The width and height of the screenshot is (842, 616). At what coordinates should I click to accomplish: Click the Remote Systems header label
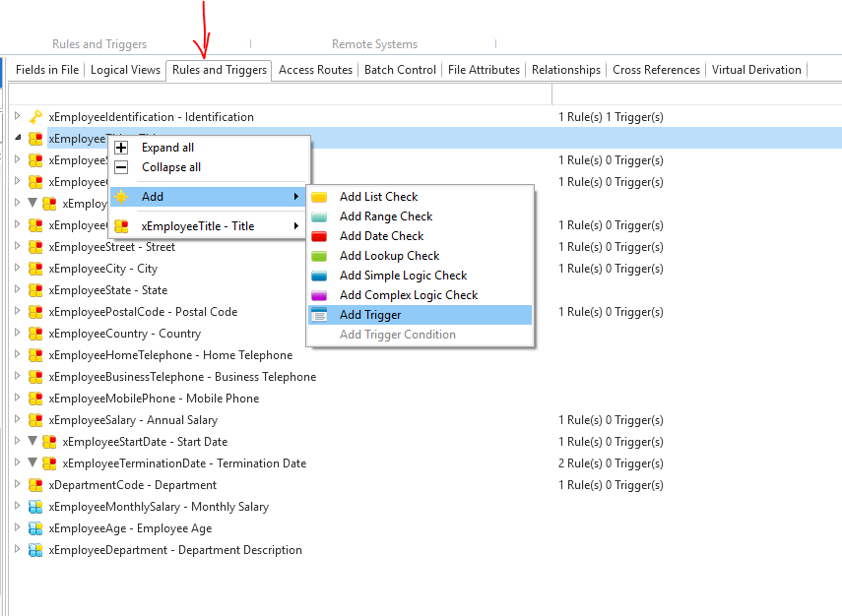pos(374,44)
